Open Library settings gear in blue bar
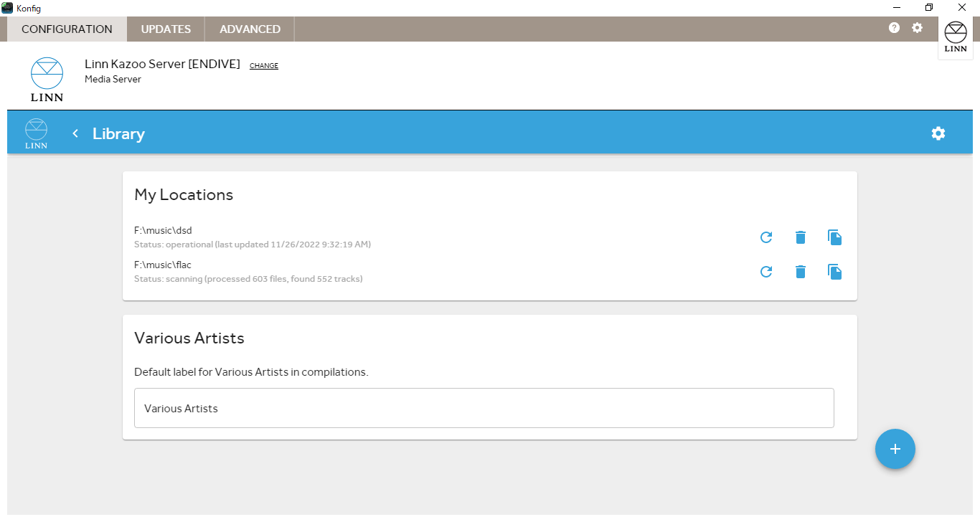Viewport: 980px width, 522px height. coord(938,133)
